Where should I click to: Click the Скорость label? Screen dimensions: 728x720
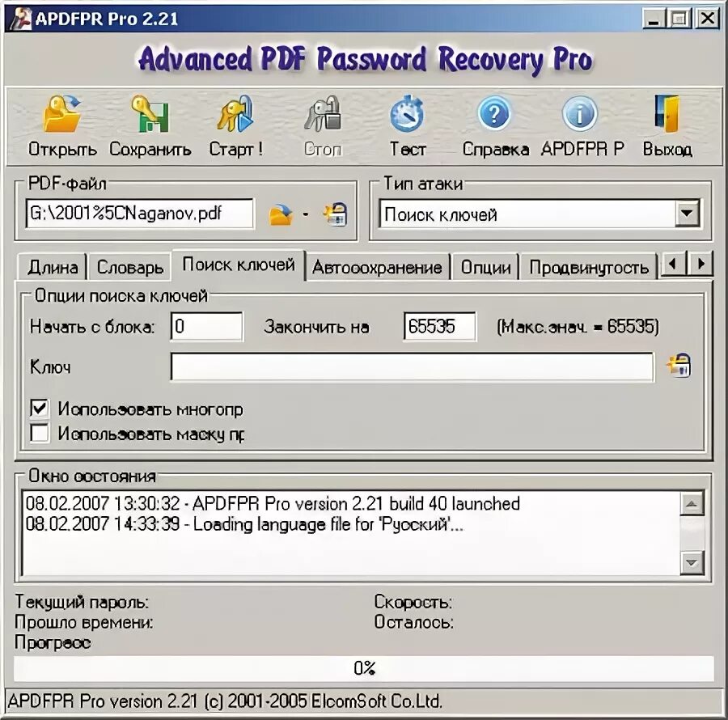click(x=413, y=602)
